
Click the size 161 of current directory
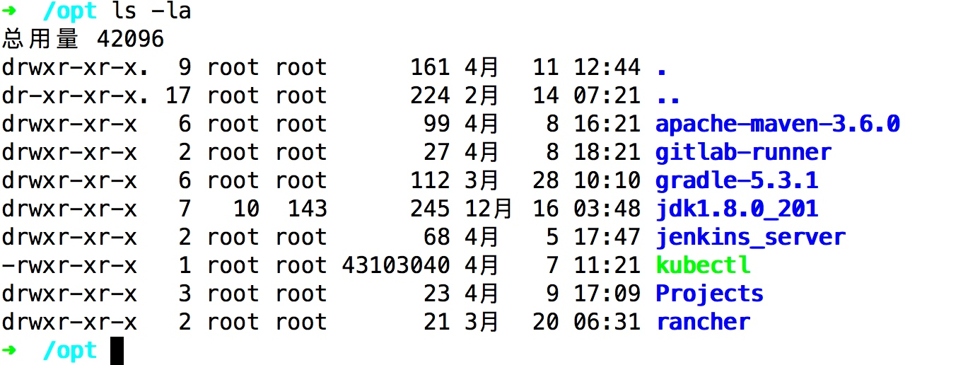tap(430, 67)
